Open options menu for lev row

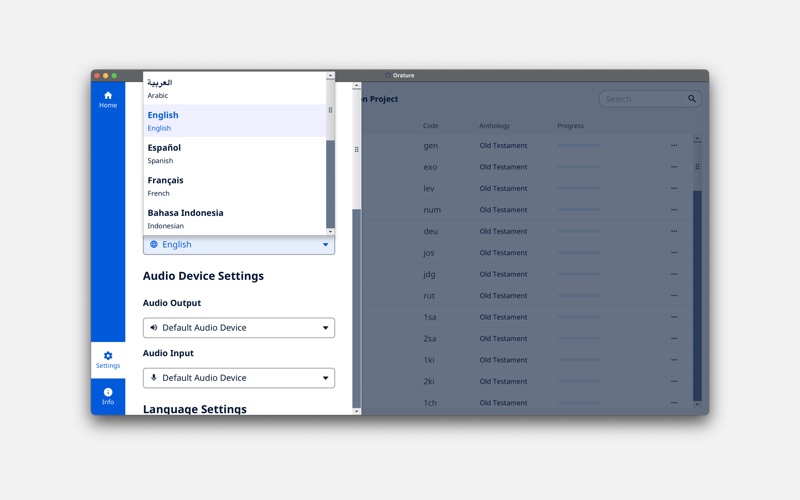[x=674, y=188]
